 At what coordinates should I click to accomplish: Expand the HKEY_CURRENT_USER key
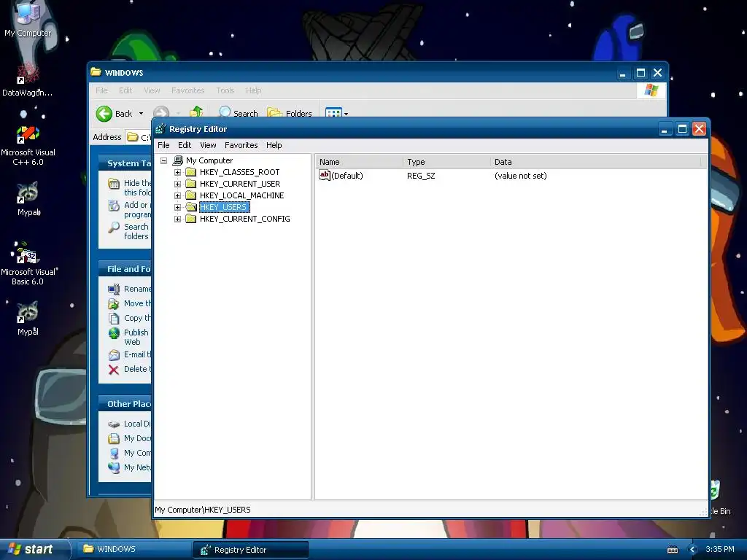click(x=178, y=184)
